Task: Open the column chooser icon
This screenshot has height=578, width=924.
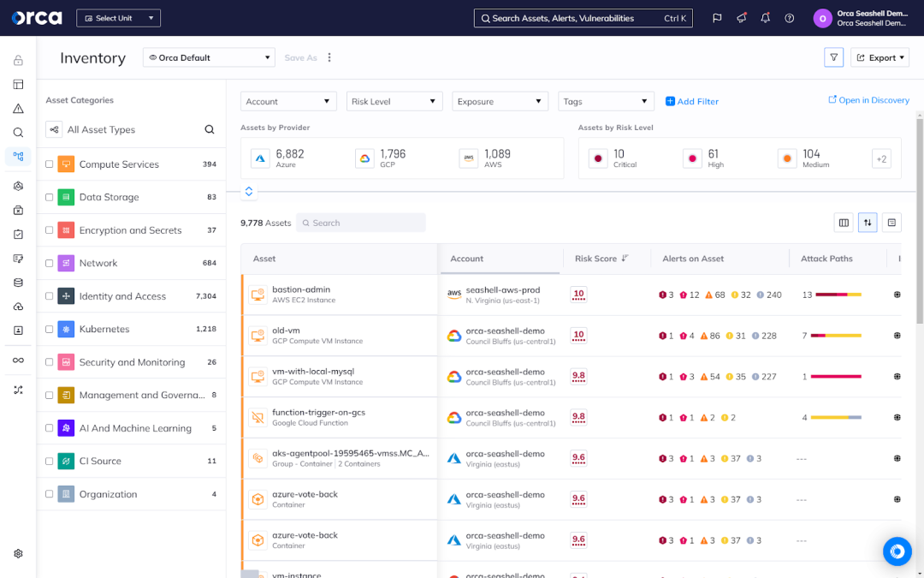Action: [844, 223]
